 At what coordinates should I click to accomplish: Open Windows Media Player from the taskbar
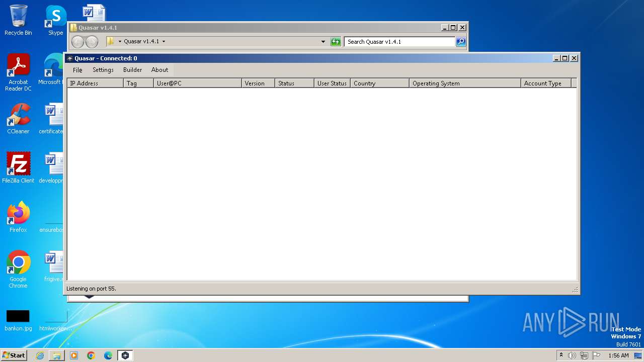tap(74, 355)
